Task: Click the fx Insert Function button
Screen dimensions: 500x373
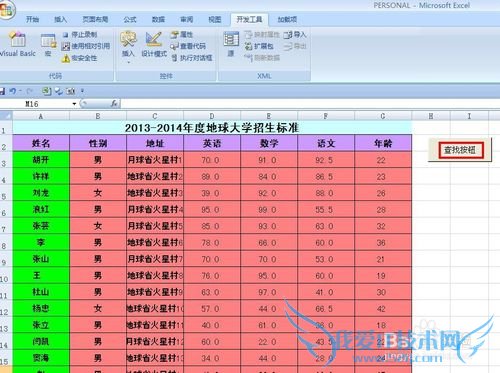Action: [x=114, y=104]
